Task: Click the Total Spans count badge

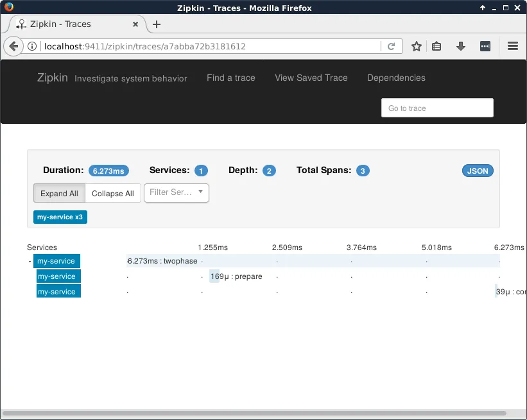Action: (363, 171)
